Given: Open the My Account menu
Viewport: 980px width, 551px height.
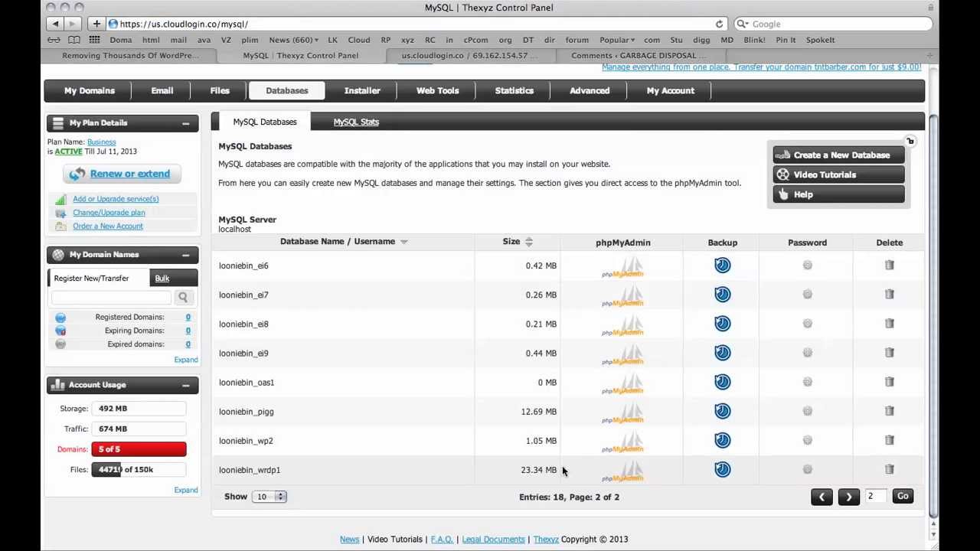Looking at the screenshot, I should click(670, 90).
